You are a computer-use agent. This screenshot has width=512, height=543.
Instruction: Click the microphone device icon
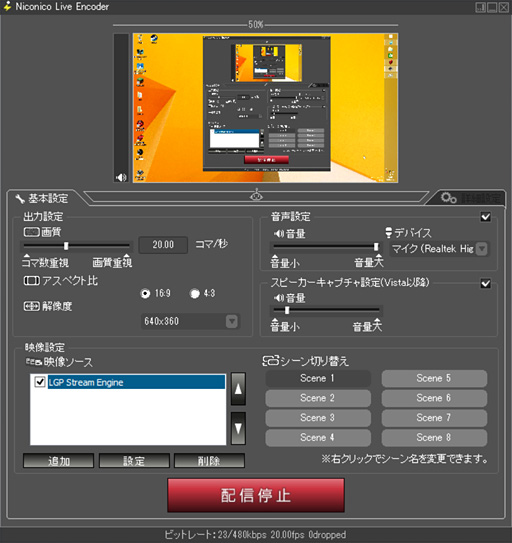point(389,233)
